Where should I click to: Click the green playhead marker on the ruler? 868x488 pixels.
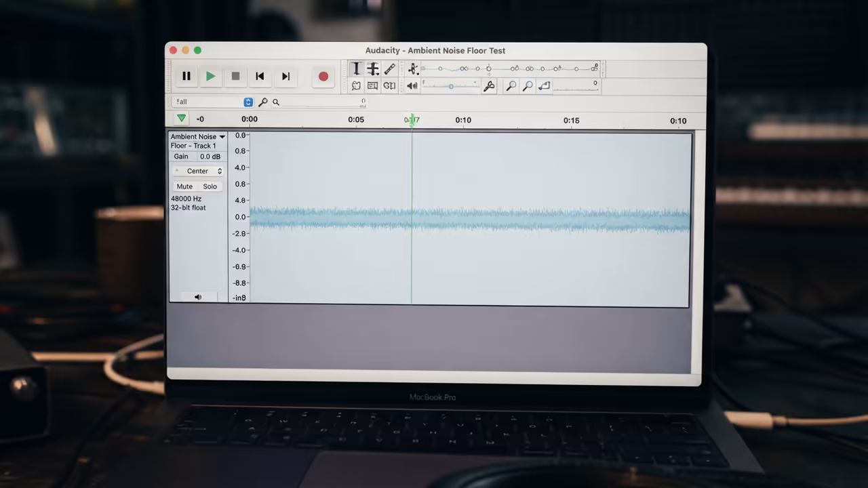(412, 120)
